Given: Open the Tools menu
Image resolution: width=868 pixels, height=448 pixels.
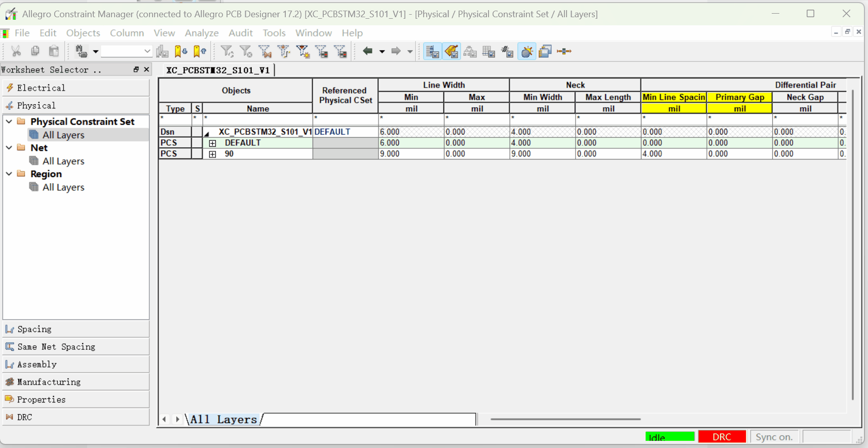Looking at the screenshot, I should pos(274,33).
